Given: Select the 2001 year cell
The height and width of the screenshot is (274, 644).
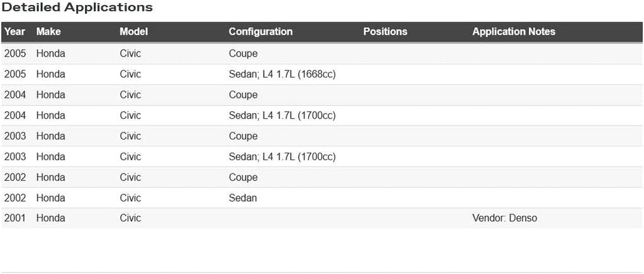Looking at the screenshot, I should [x=14, y=218].
